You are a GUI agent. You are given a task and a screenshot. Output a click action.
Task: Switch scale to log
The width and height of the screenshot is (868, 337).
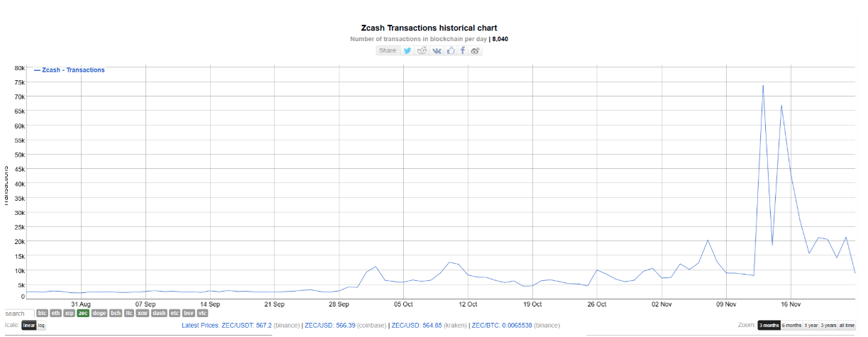pos(41,325)
